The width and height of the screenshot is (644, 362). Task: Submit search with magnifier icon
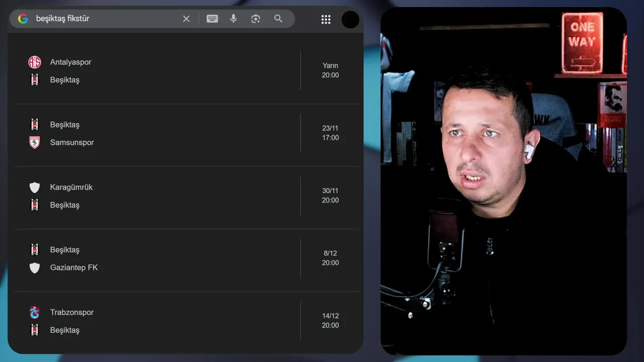pos(278,19)
